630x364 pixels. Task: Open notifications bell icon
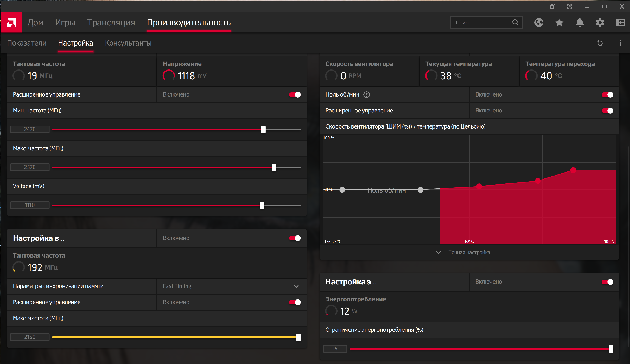click(580, 23)
